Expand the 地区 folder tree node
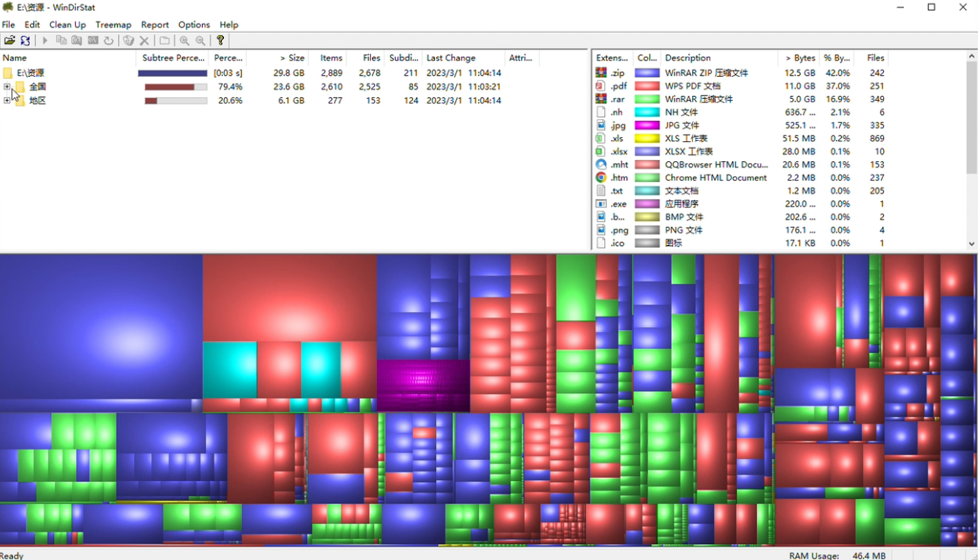The height and width of the screenshot is (560, 978). tap(7, 100)
